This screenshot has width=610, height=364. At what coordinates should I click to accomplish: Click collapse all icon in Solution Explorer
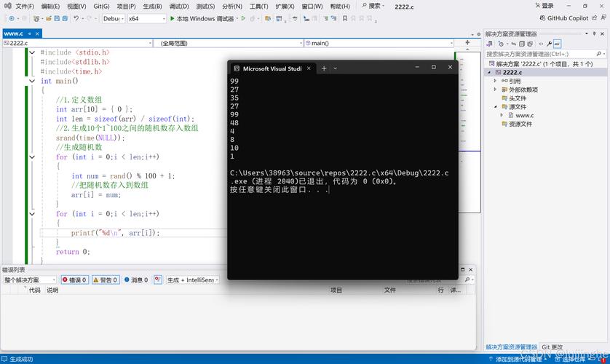(522, 44)
